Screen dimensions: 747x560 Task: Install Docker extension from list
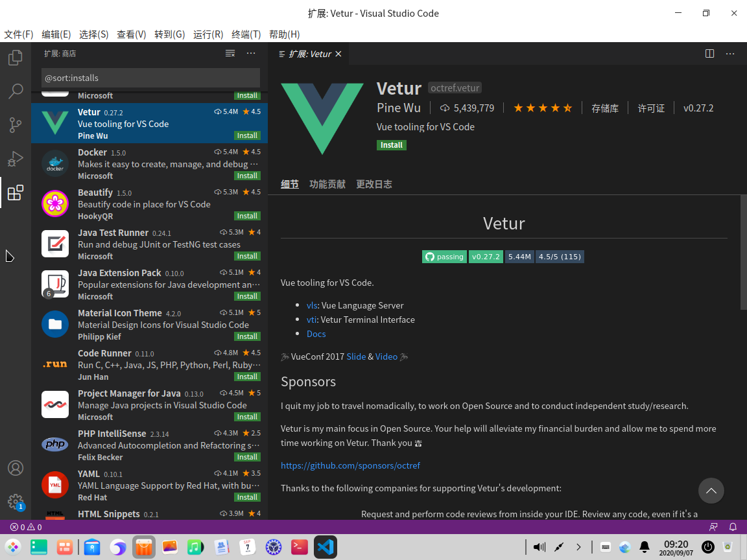(x=247, y=176)
